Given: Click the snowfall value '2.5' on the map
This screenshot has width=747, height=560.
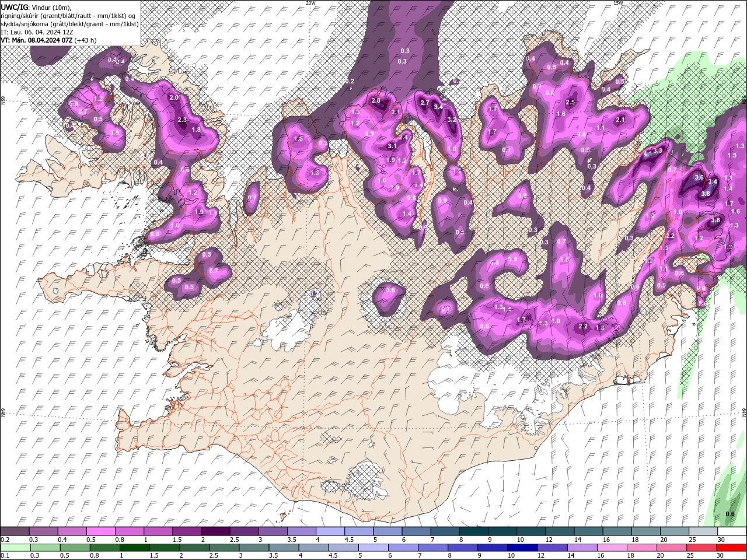Looking at the screenshot, I should click(571, 103).
